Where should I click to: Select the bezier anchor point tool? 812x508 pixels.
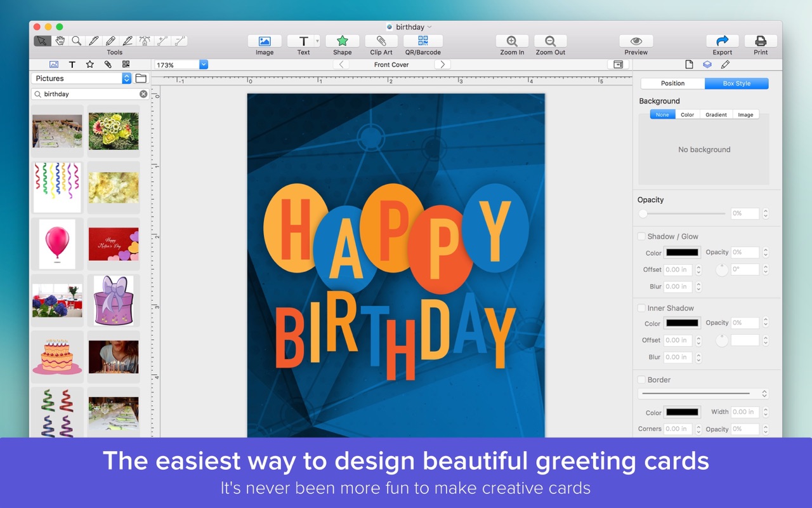pyautogui.click(x=145, y=41)
